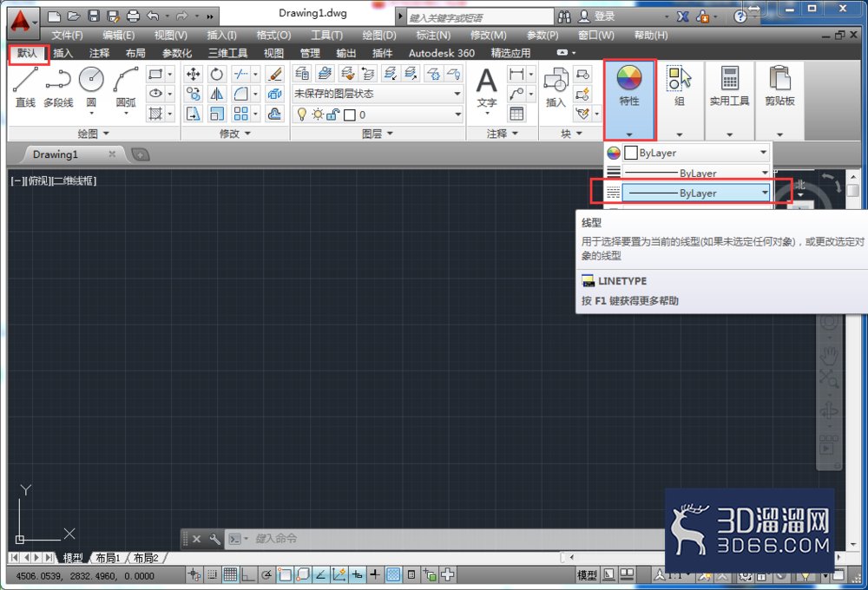Click the Mirror tool icon
Viewport: 868px width, 590px height.
coord(217,94)
